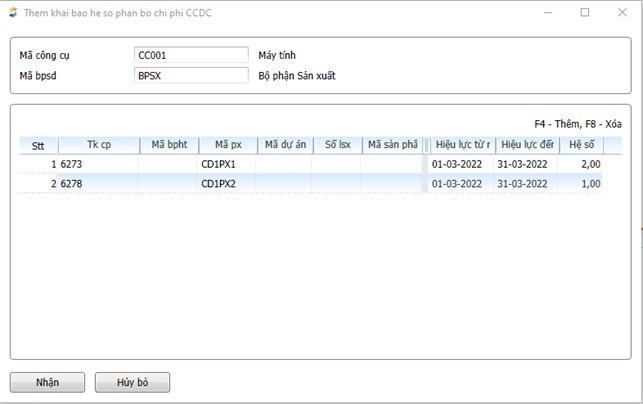
Task: Select the Stt column header
Action: [x=39, y=145]
